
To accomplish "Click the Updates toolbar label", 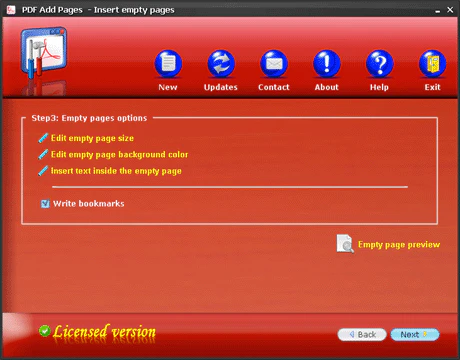I will click(x=221, y=87).
